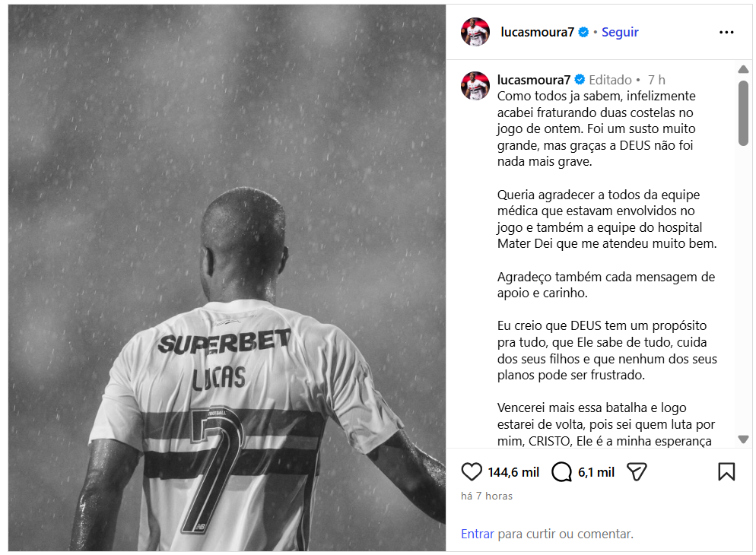Click the scrollbar down arrow
The image size is (756, 555).
[x=743, y=439]
